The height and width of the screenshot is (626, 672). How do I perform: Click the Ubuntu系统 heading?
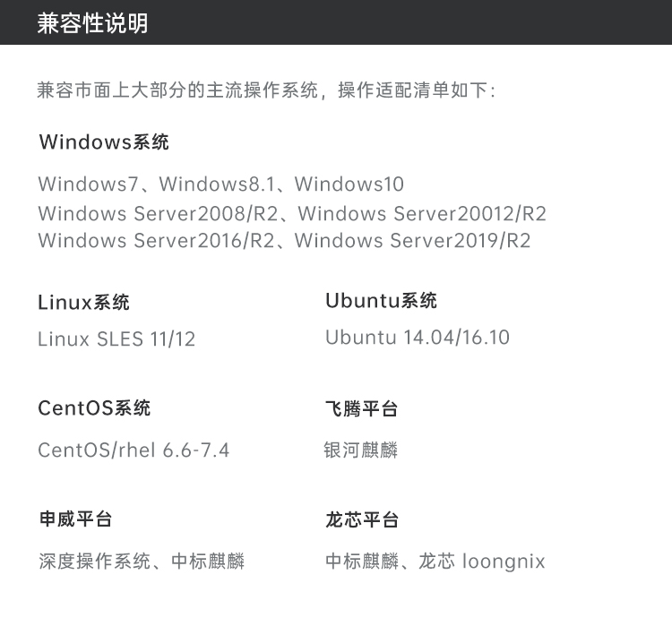click(381, 300)
